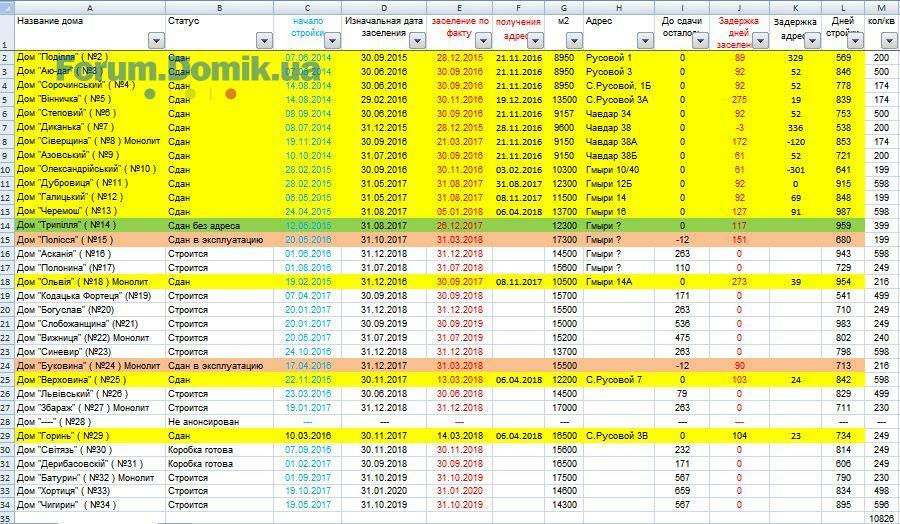Image resolution: width=900 pixels, height=524 pixels.
Task: Click cell Дом "Сорочинський" ( №4 )
Action: click(x=90, y=86)
